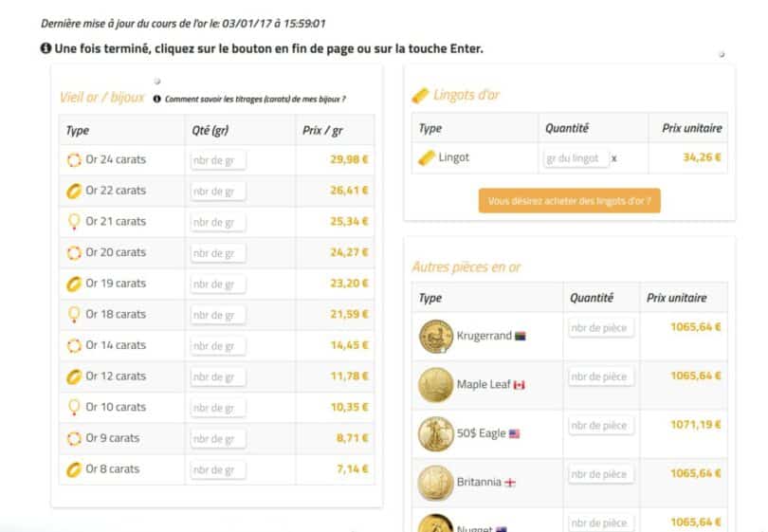
Task: Focus the quantity field for Or 21 carats
Action: click(x=218, y=222)
